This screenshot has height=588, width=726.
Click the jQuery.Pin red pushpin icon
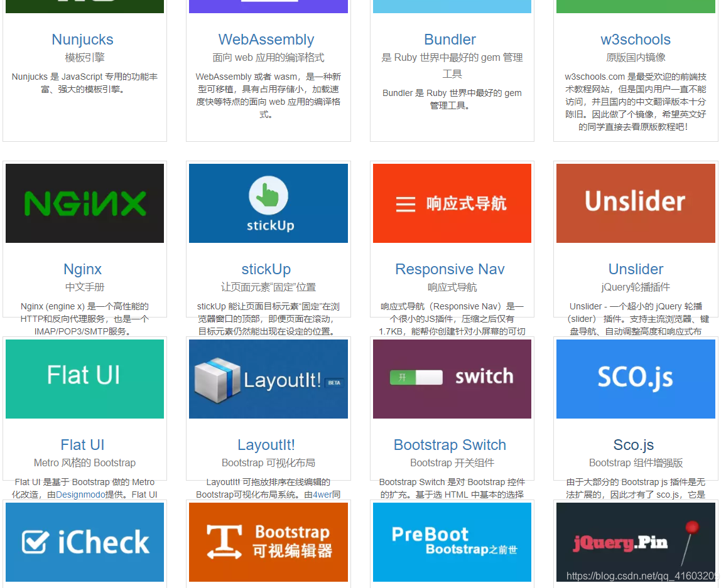point(690,542)
